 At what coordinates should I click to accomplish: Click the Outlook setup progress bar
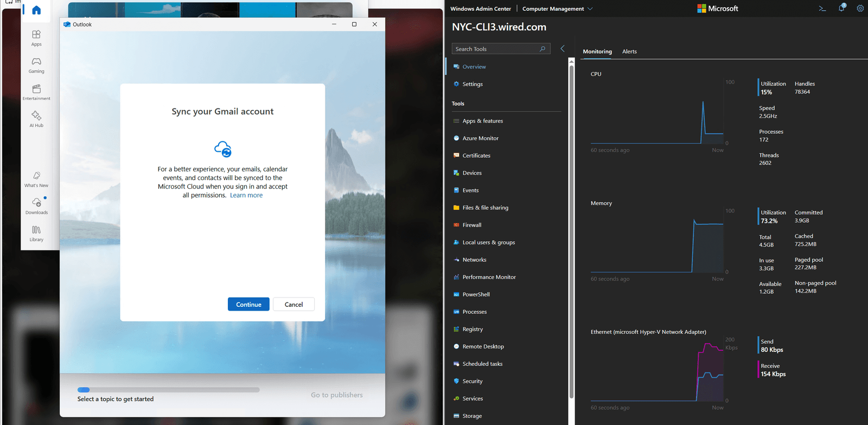168,389
